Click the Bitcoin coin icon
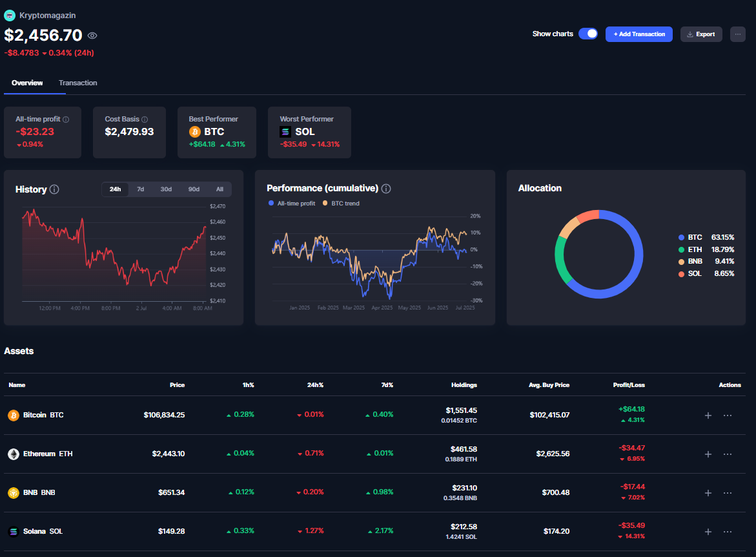 [14, 415]
